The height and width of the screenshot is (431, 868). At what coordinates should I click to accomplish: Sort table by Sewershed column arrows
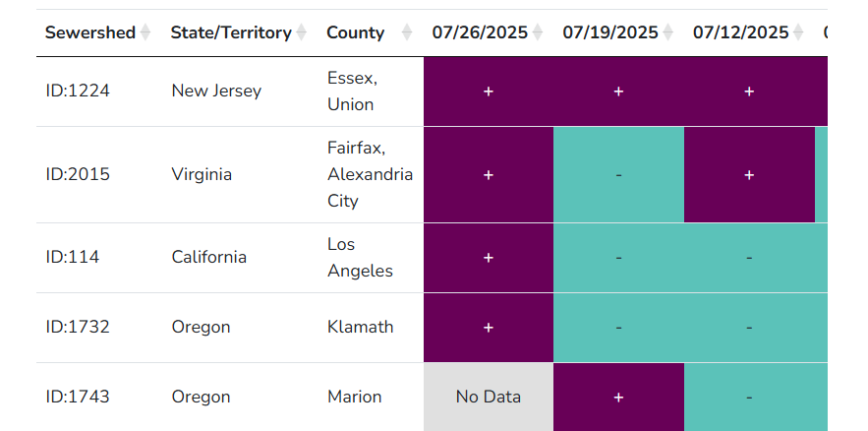click(x=145, y=32)
